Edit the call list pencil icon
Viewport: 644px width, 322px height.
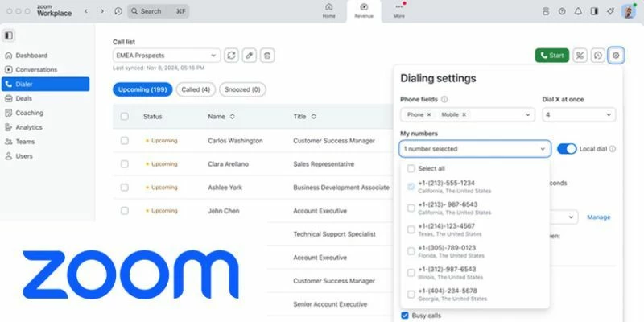[250, 56]
